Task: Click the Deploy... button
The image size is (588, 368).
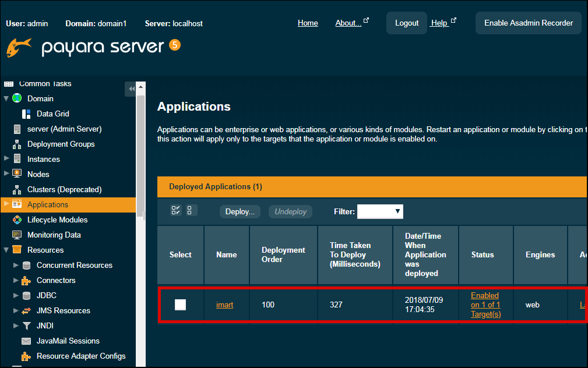Action: coord(240,211)
